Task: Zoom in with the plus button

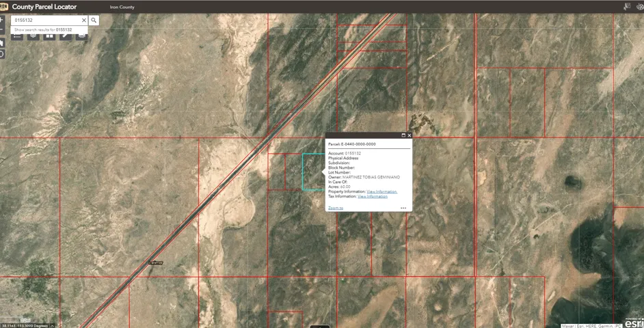Action: point(1,20)
